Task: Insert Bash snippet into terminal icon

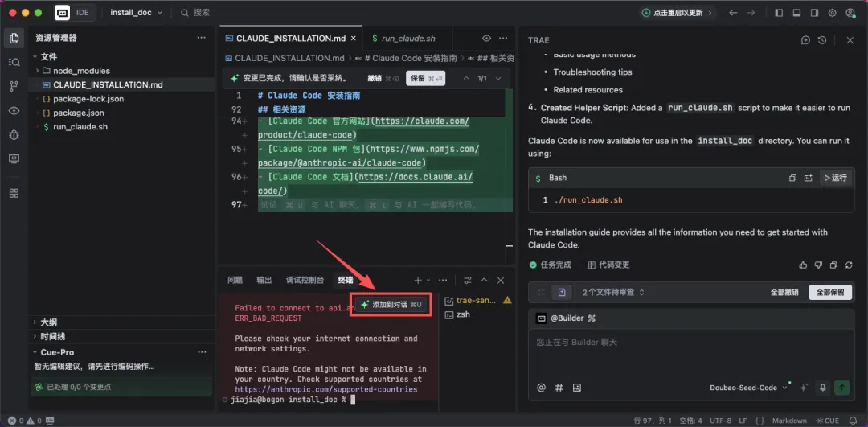Action: [809, 178]
